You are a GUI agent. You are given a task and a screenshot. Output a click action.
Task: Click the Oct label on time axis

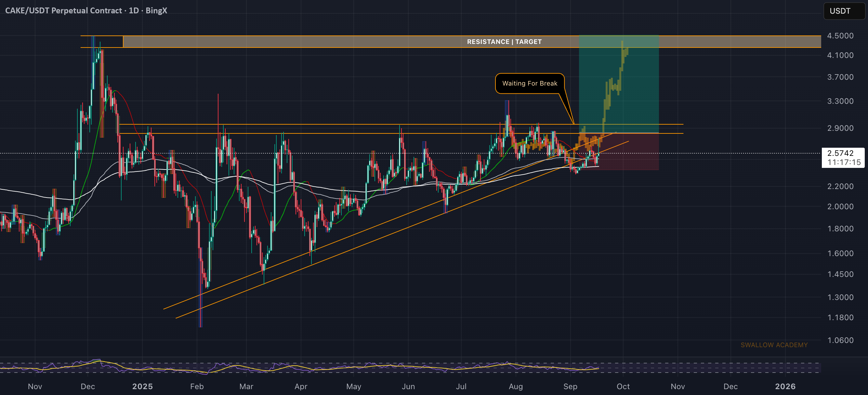coord(623,386)
